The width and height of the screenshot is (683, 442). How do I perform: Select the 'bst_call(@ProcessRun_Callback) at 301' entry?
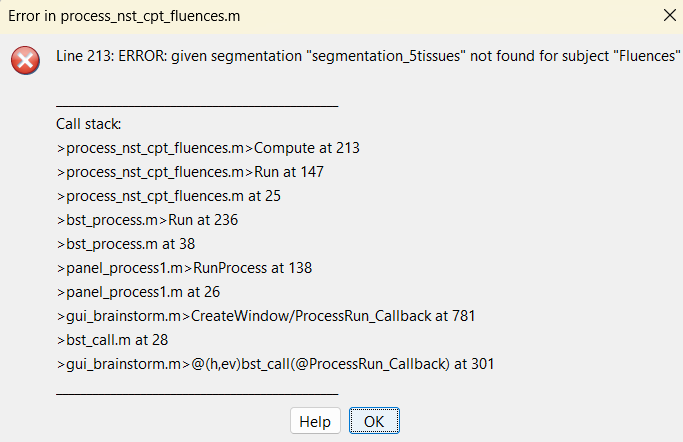(275, 364)
